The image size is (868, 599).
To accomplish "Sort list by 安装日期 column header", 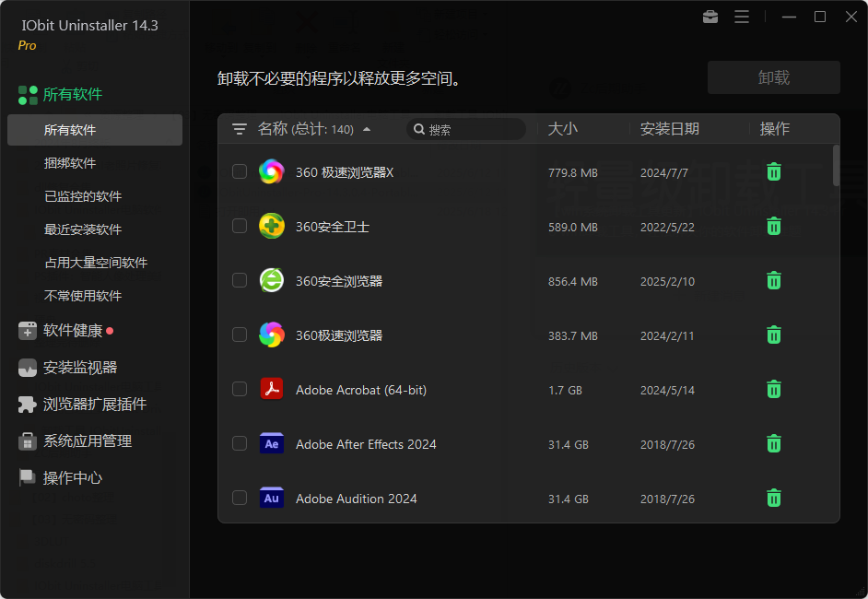I will click(669, 129).
